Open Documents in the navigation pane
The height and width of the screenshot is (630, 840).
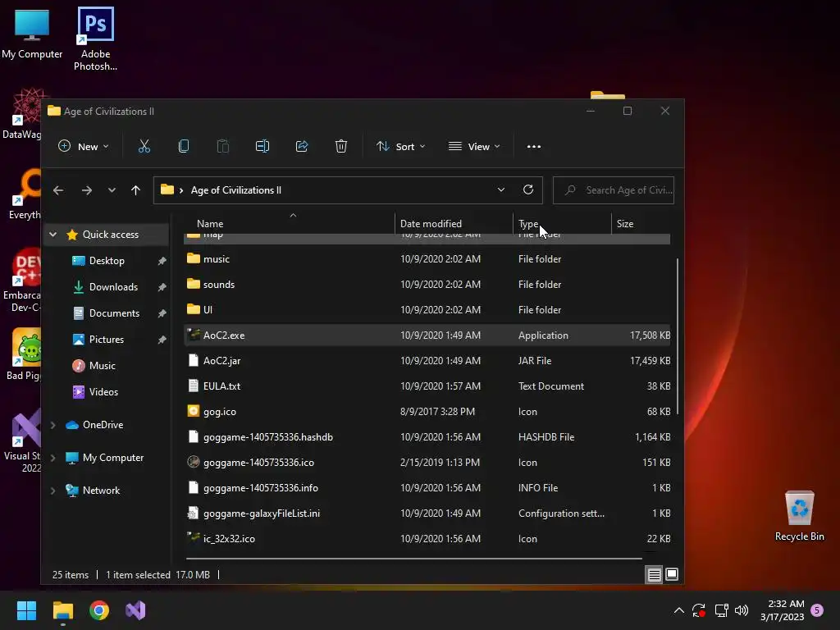[x=114, y=313]
